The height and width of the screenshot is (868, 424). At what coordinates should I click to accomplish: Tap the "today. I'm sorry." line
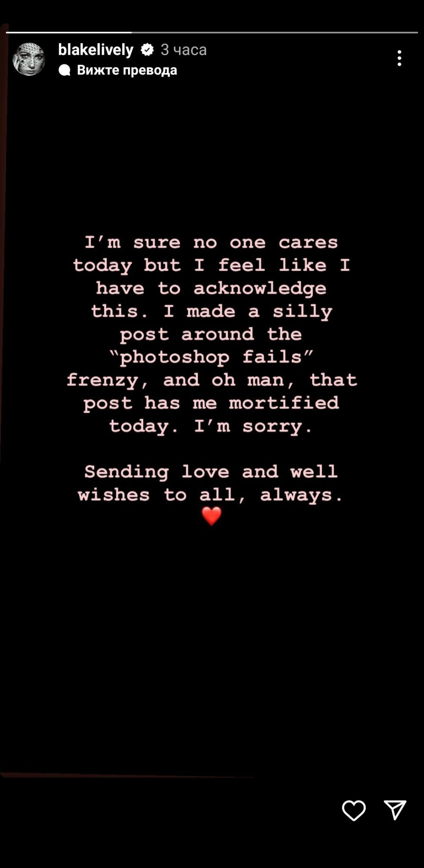(x=211, y=426)
